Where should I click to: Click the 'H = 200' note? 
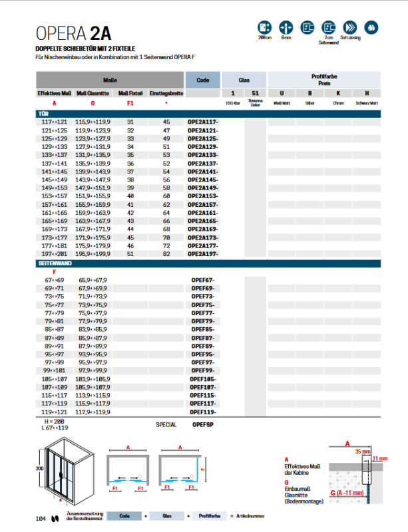coord(55,422)
